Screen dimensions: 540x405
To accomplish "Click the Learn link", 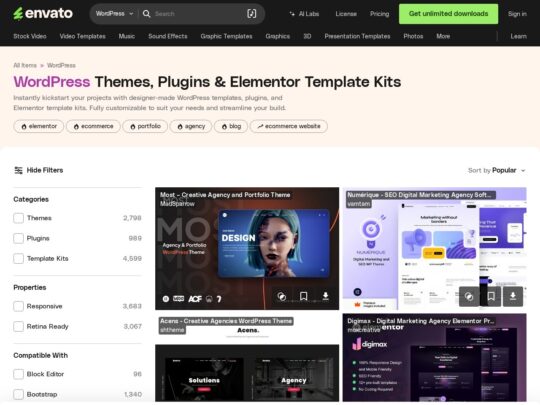I will point(519,36).
